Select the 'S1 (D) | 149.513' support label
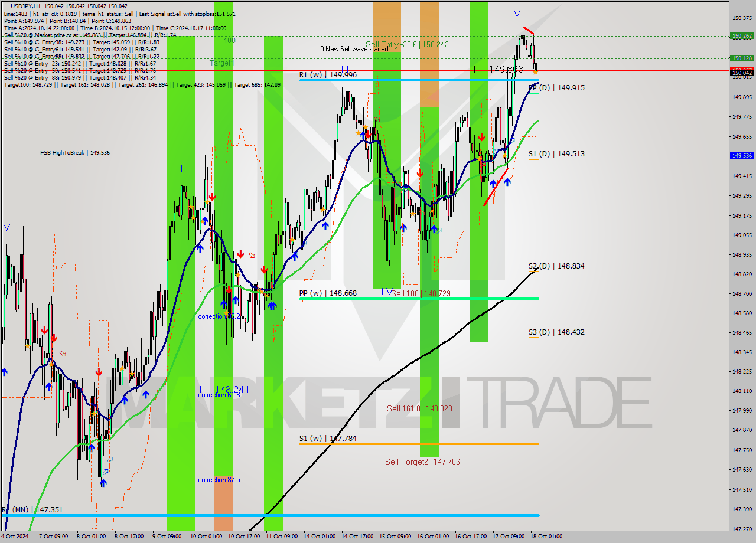 coord(556,153)
